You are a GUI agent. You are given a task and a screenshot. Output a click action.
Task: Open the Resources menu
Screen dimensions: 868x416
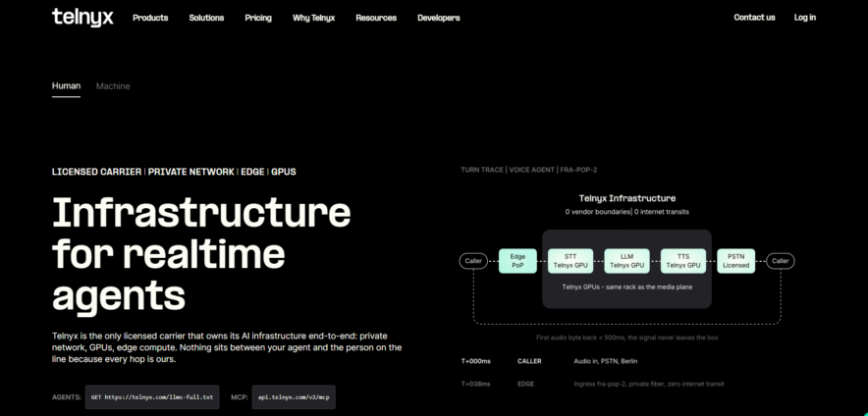tap(376, 18)
